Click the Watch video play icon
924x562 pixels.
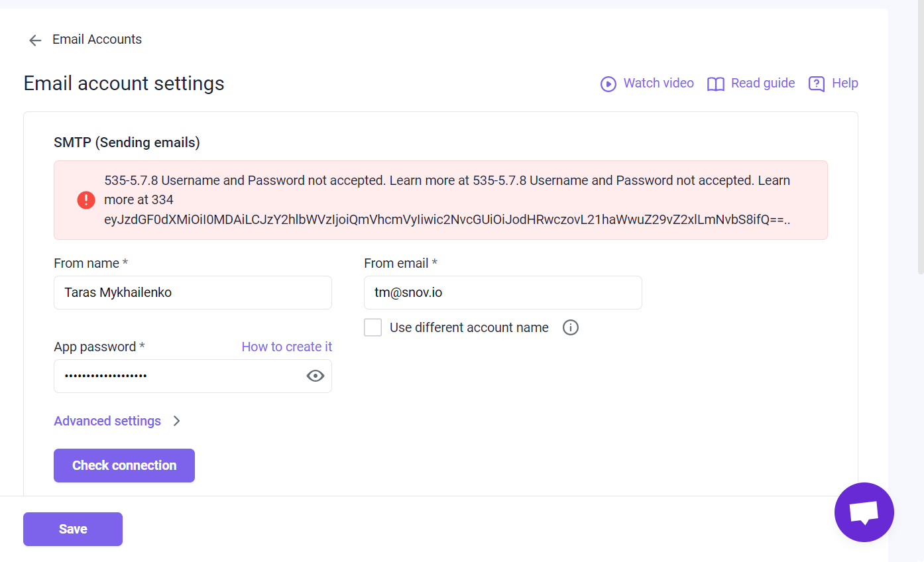pos(608,84)
